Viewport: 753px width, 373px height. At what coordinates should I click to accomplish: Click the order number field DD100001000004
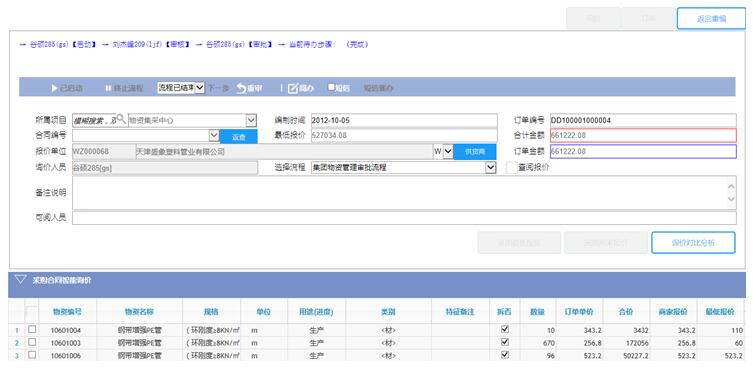[643, 120]
